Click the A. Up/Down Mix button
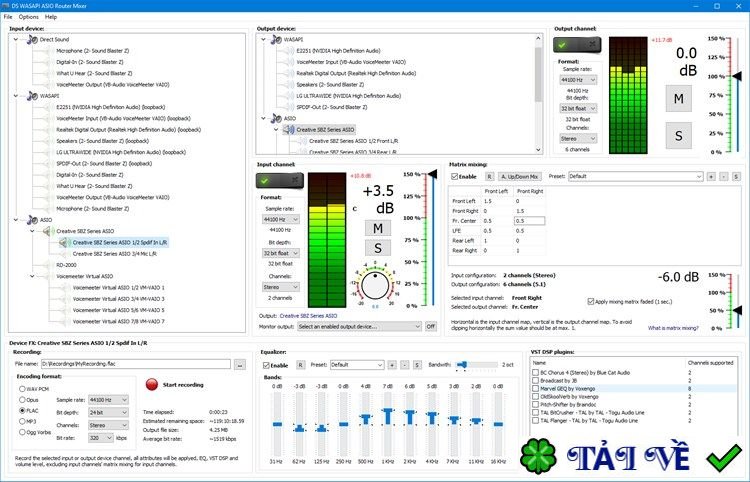Viewport: 750px width, 482px height. pyautogui.click(x=520, y=176)
